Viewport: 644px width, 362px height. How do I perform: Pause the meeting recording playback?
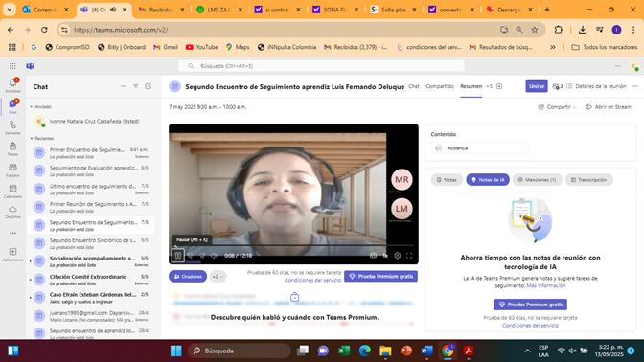(178, 256)
